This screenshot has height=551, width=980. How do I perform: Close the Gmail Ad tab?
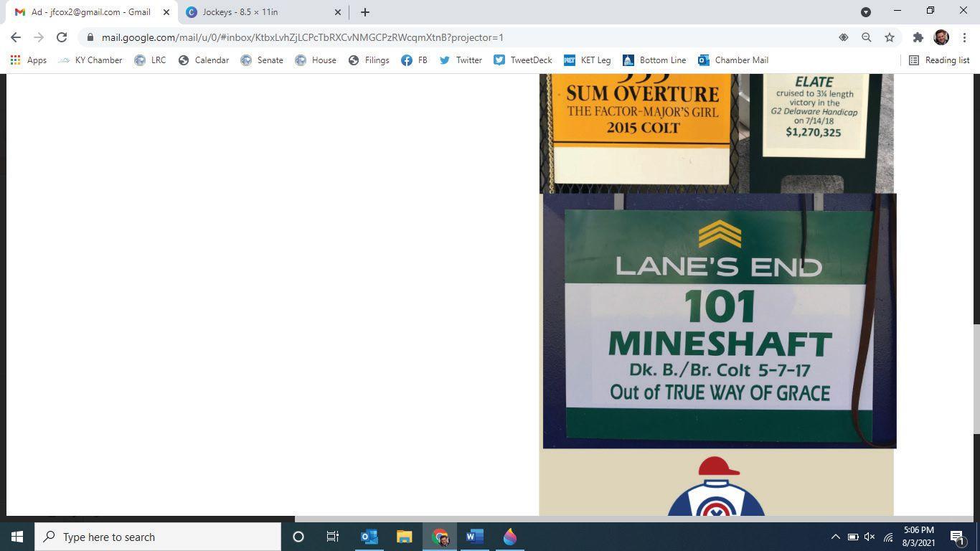pos(166,12)
